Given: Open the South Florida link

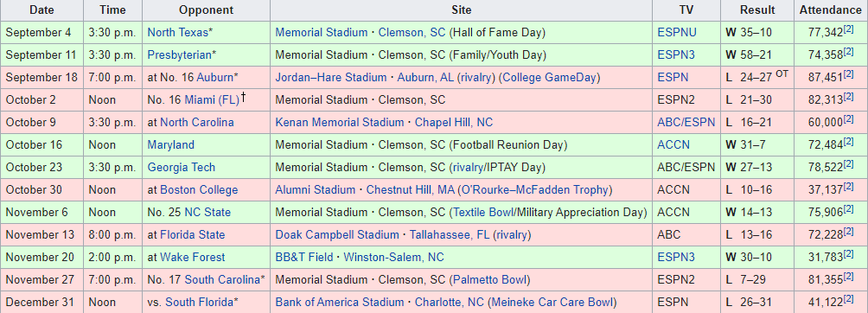Looking at the screenshot, I should pos(200,303).
